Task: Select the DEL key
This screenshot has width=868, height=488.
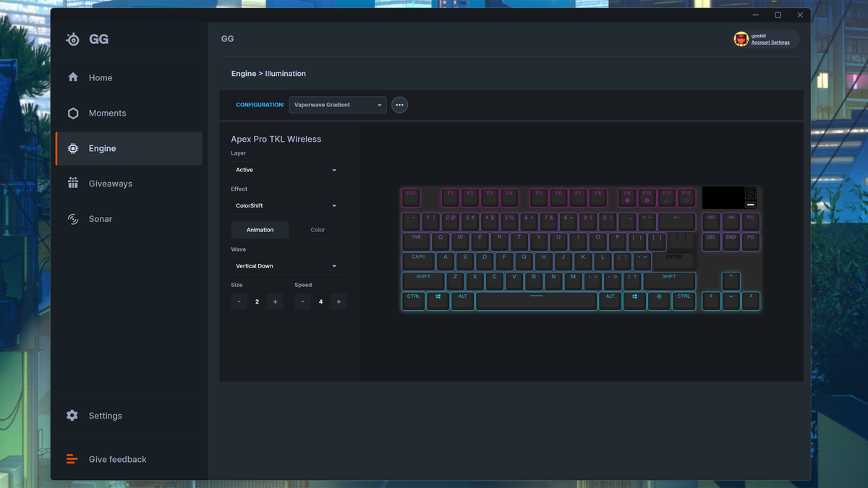Action: [x=711, y=241]
